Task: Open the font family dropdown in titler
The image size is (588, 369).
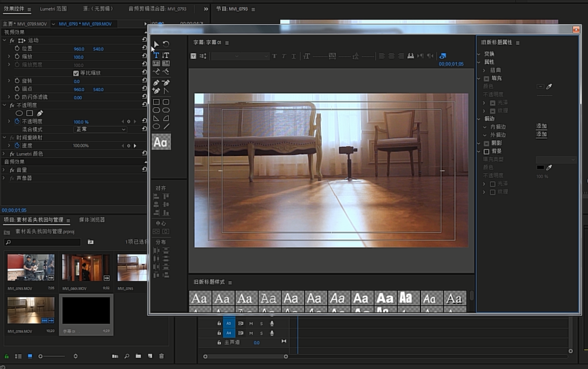Action: click(x=225, y=56)
